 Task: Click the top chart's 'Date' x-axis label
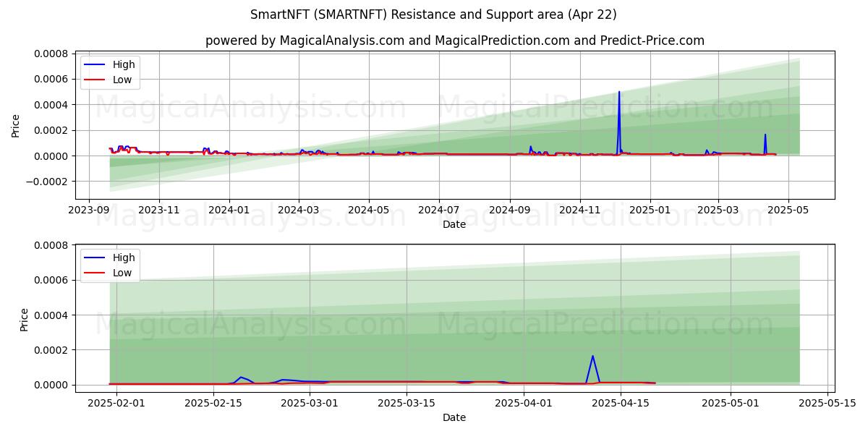(454, 224)
